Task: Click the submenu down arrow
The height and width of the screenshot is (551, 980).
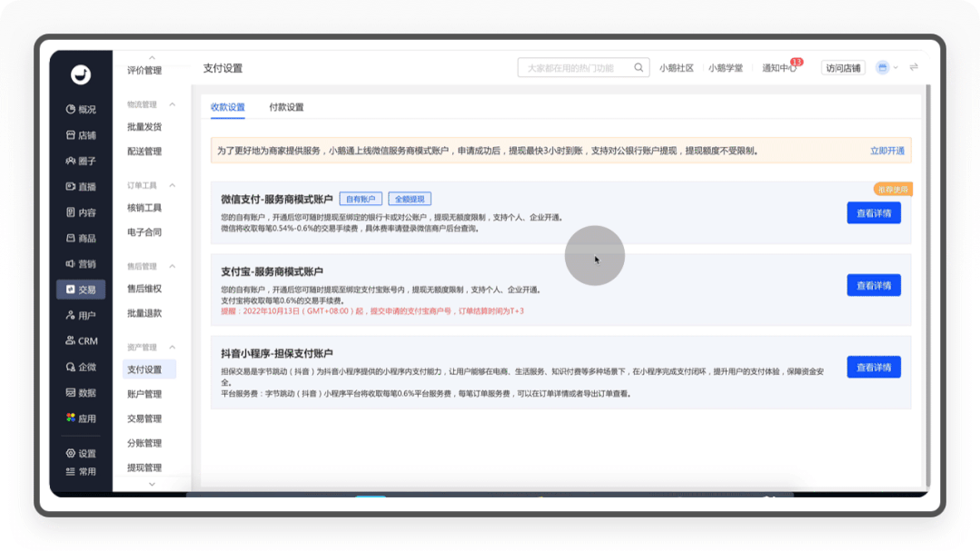Action: tap(152, 484)
